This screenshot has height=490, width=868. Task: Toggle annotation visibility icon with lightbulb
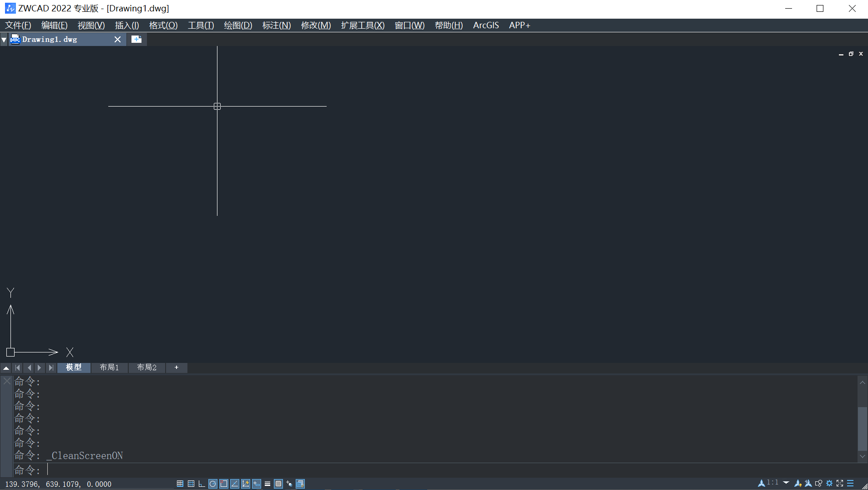click(798, 483)
